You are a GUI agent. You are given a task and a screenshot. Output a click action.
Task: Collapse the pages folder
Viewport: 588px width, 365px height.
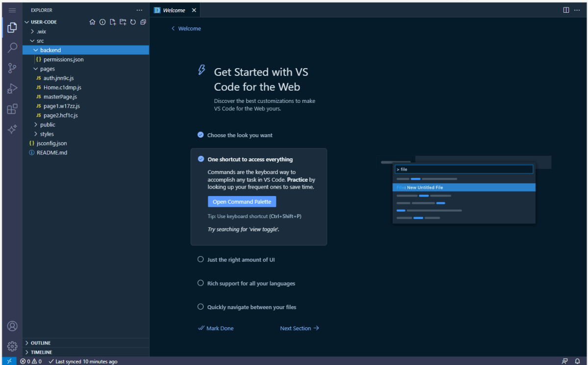tap(86, 69)
